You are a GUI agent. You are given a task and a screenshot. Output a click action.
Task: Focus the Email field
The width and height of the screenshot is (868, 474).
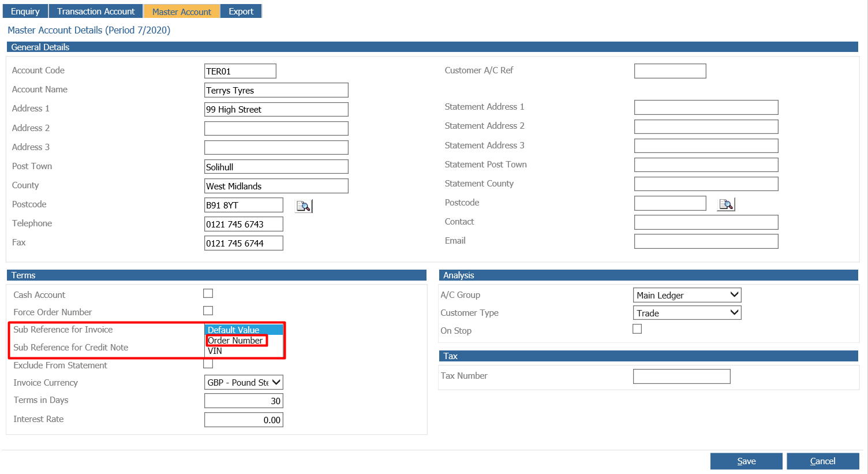pos(706,241)
